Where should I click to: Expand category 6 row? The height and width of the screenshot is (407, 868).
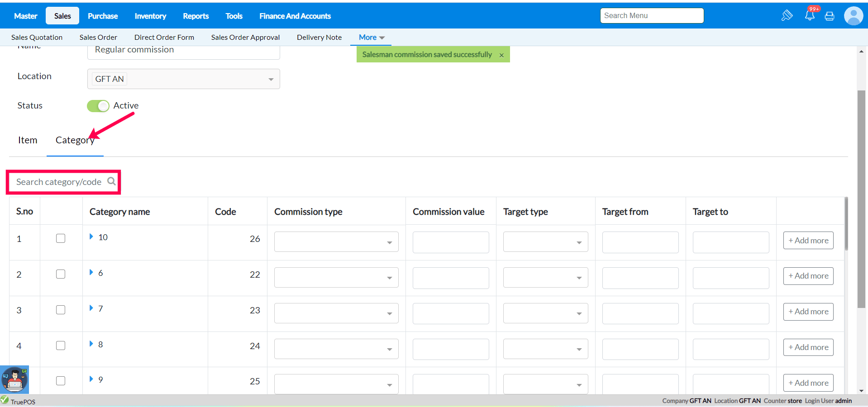pyautogui.click(x=91, y=272)
